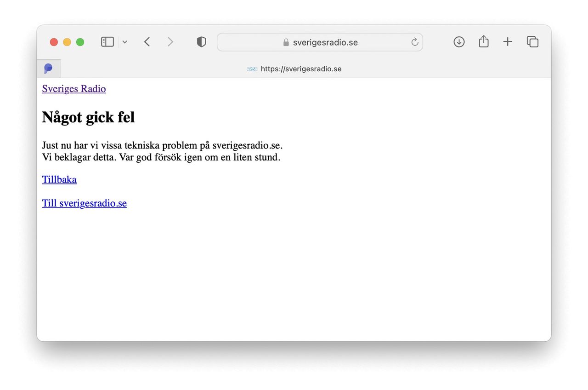Open the Share menu
The width and height of the screenshot is (588, 390).
point(483,42)
